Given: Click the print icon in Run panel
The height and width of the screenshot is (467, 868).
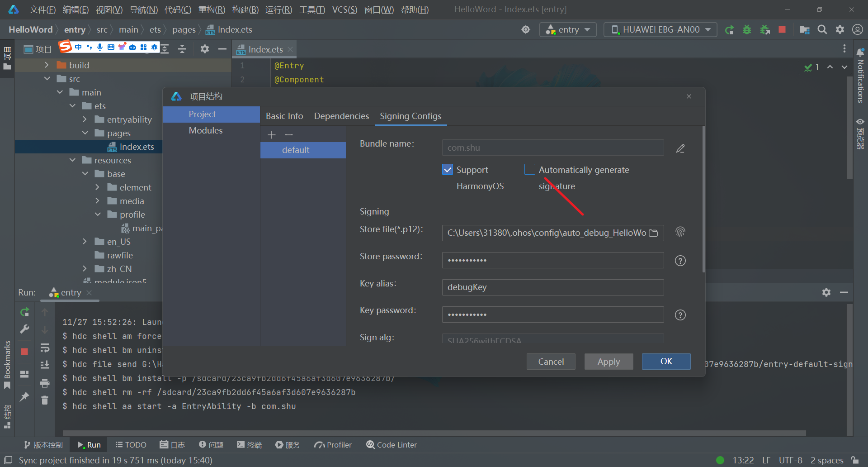Looking at the screenshot, I should tap(45, 383).
